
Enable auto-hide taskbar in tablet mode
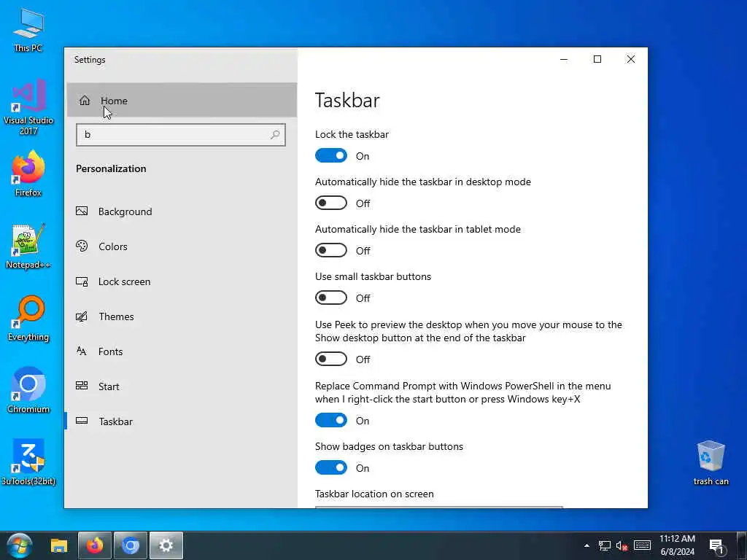[331, 251]
